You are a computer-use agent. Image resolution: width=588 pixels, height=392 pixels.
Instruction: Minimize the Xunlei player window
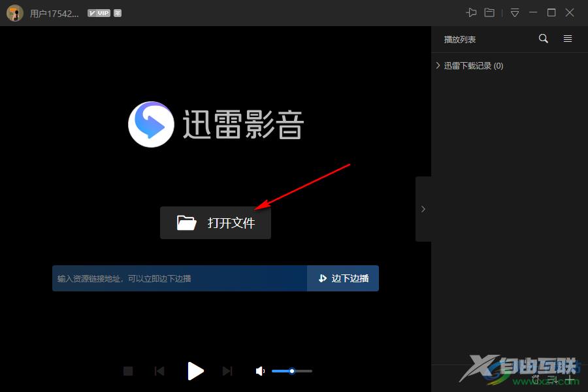pos(533,13)
